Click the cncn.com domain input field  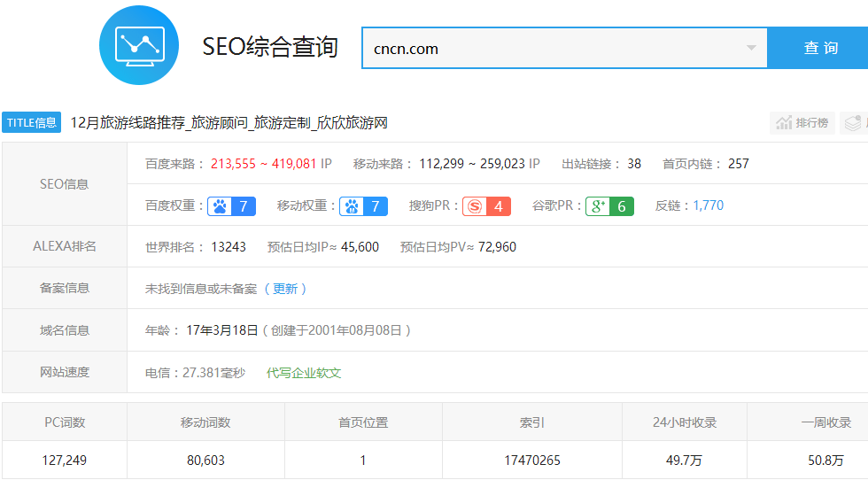coord(565,48)
